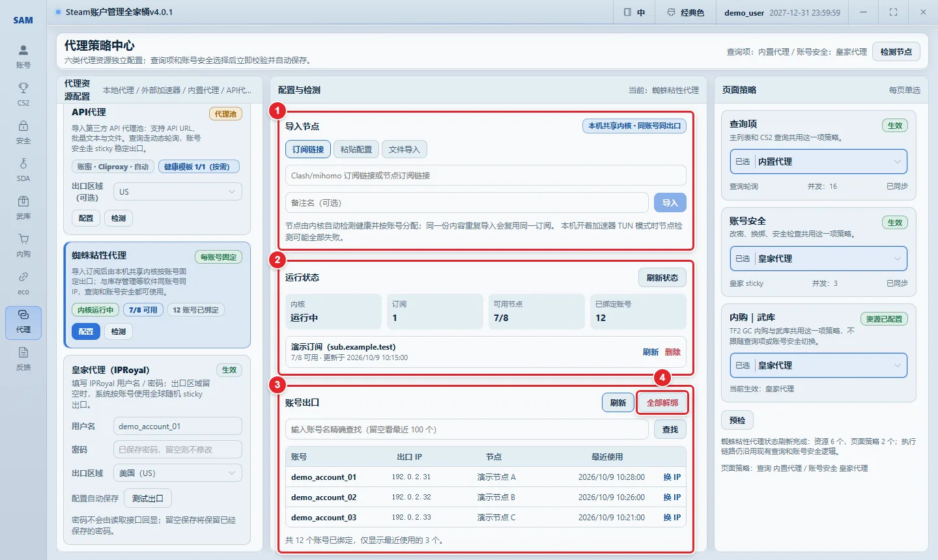Click 检测 in the API代理 card

119,218
